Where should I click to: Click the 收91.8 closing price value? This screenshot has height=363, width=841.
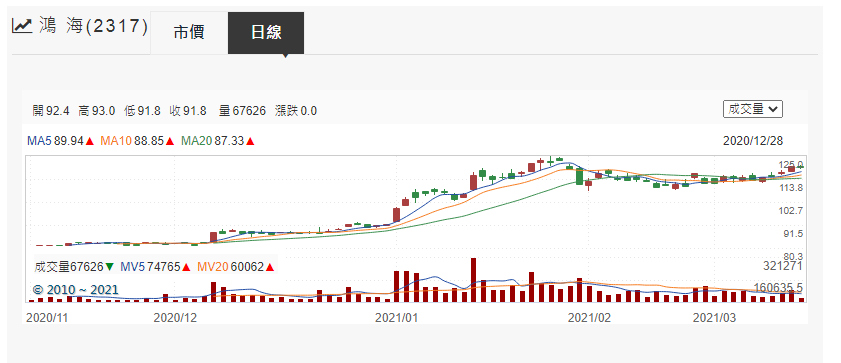coord(188,111)
